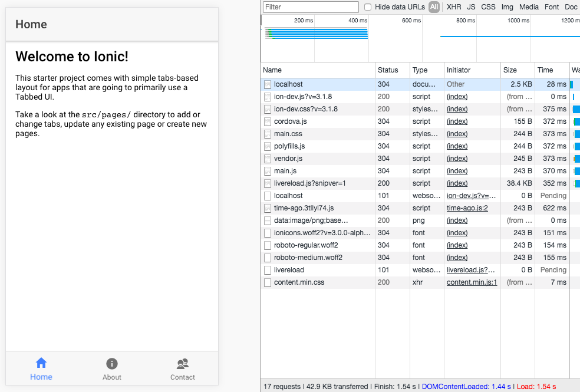Click the 38.4 KB size cell
Screen dimensions: 580x392
(519, 183)
